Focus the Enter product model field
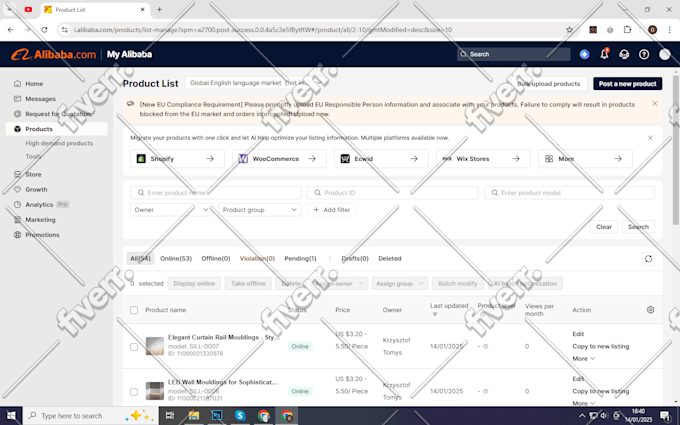This screenshot has height=425, width=680. point(569,193)
